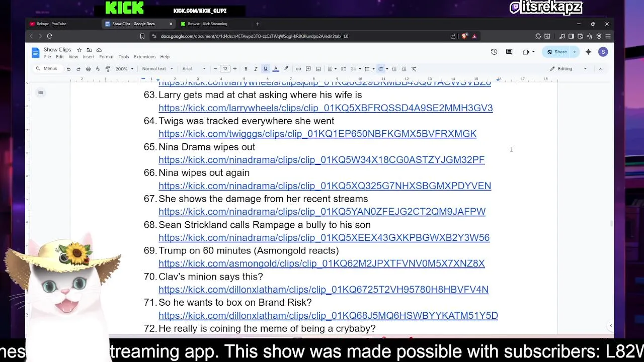644x362 pixels.
Task: Open the Google account avatar S
Action: click(x=603, y=52)
